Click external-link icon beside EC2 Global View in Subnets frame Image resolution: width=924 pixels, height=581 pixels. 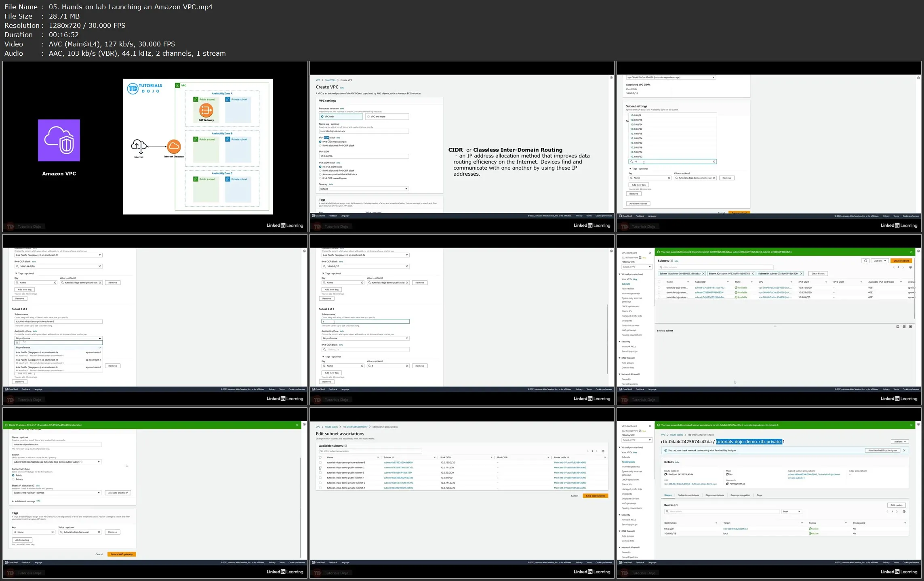pos(640,258)
